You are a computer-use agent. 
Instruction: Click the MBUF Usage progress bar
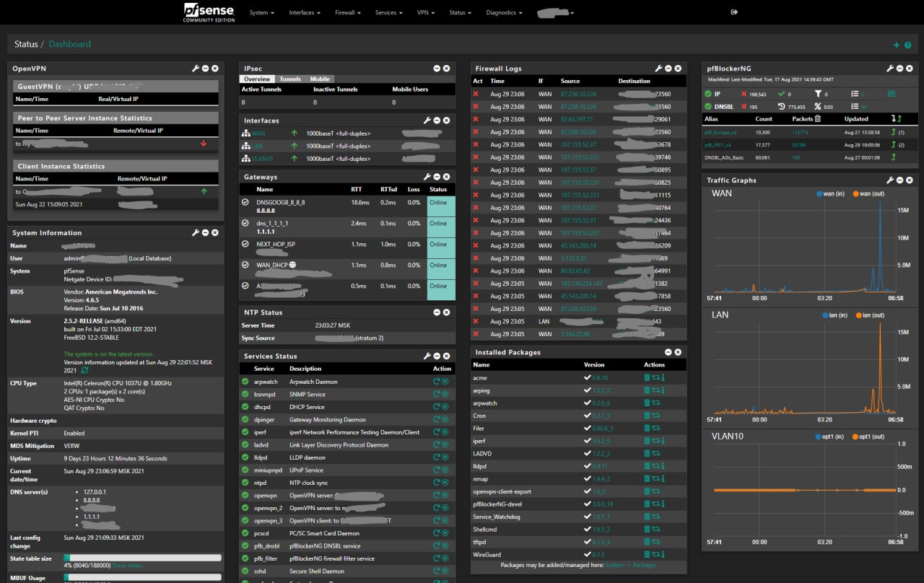point(142,578)
